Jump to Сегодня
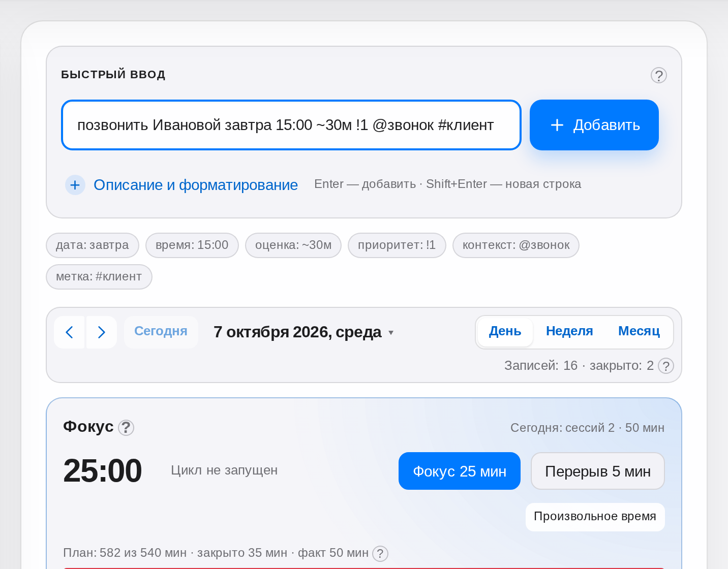 point(161,331)
